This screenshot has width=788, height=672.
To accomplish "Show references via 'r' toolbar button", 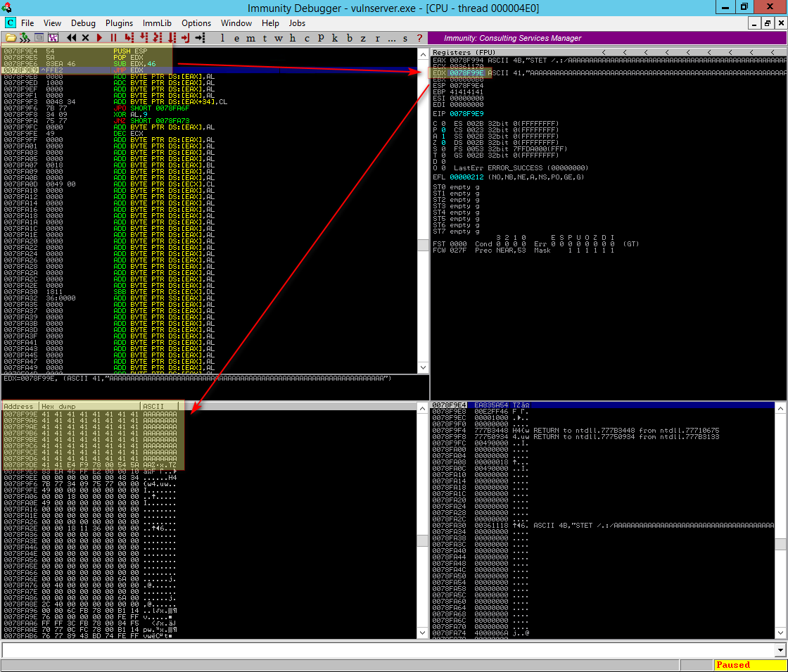I will (x=377, y=38).
